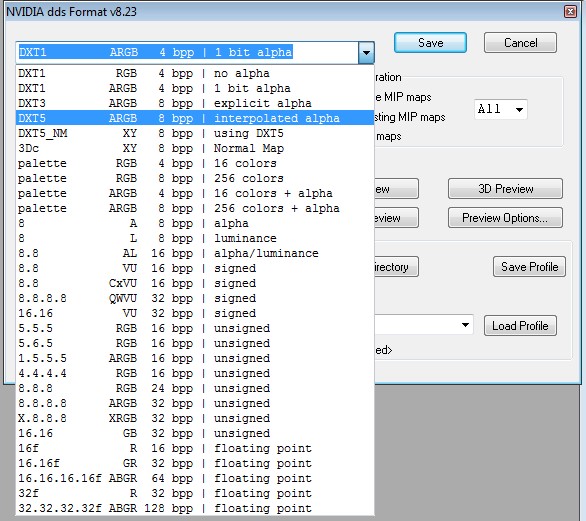Choose X.8.8.8 XRGB 32 bpp unsigned
Image resolution: width=586 pixels, height=521 pixels.
(x=195, y=418)
